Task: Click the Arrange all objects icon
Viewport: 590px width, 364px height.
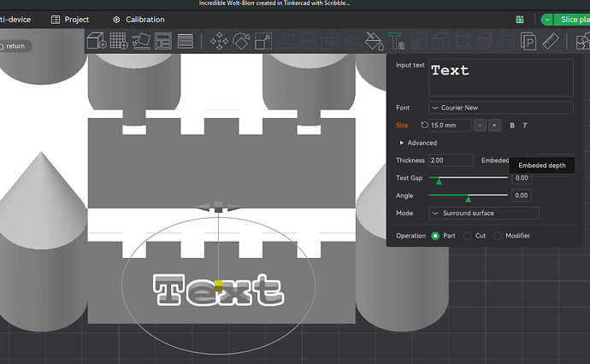Action: tap(163, 41)
